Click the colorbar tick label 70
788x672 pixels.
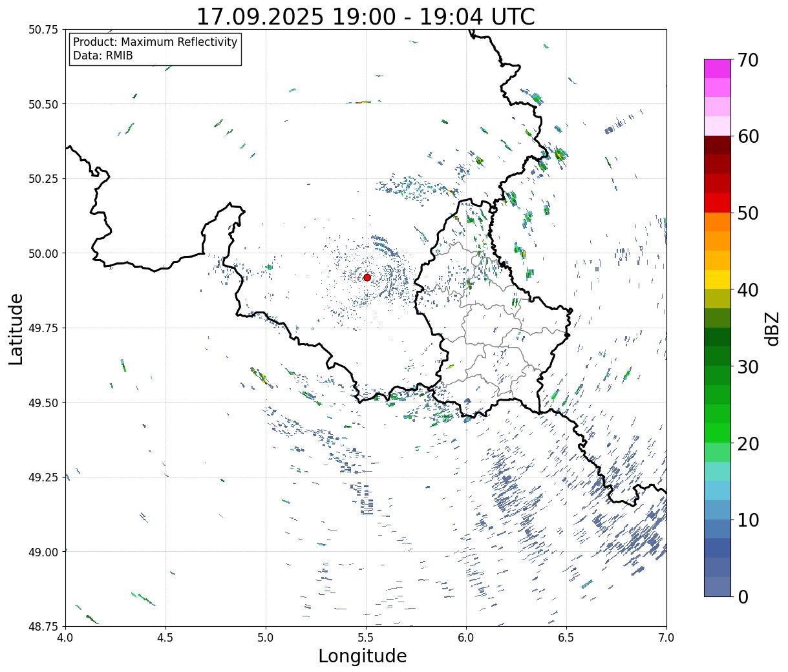(x=748, y=60)
